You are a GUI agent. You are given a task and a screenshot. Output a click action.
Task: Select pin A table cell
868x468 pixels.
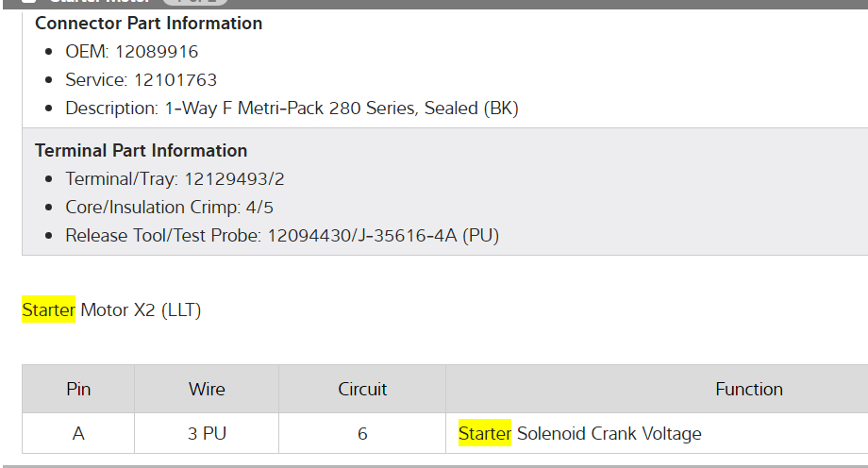click(78, 434)
